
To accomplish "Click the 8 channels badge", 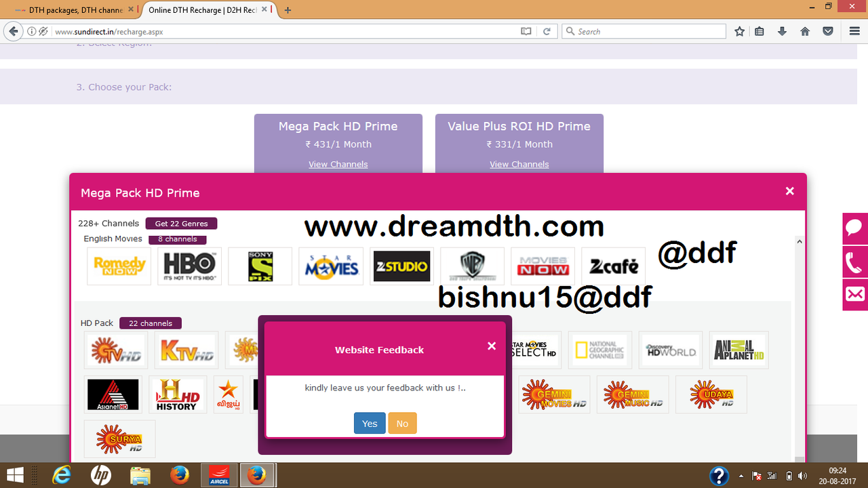I will point(177,239).
